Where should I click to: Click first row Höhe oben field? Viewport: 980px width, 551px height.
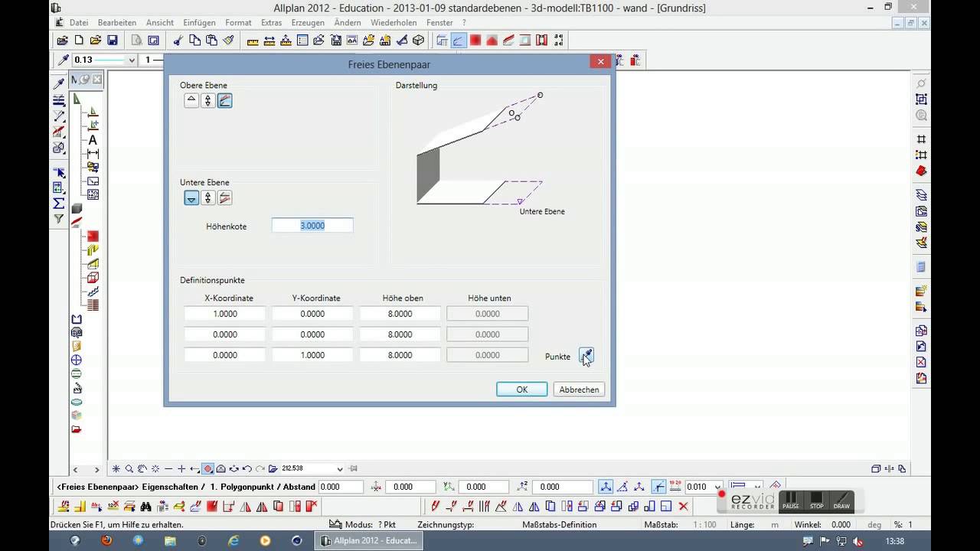[x=400, y=314]
